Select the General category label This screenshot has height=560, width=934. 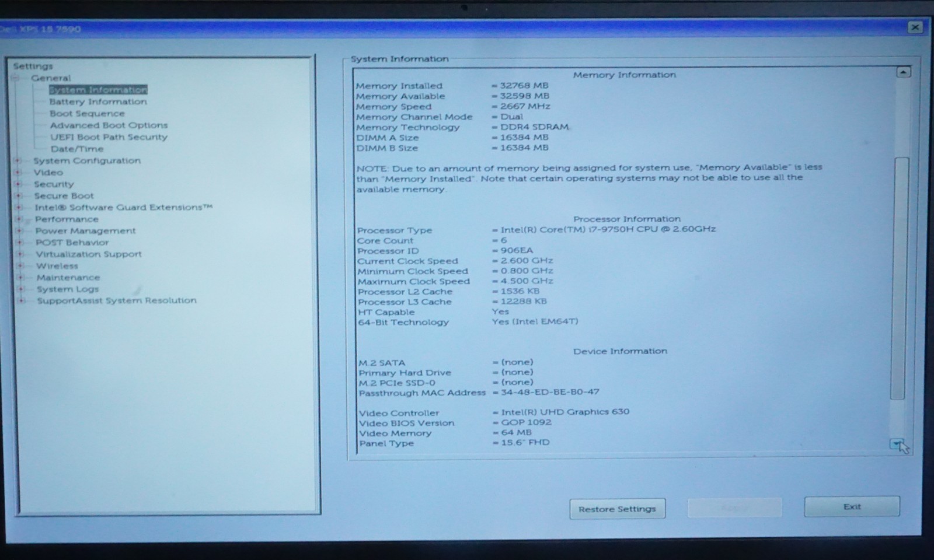51,78
